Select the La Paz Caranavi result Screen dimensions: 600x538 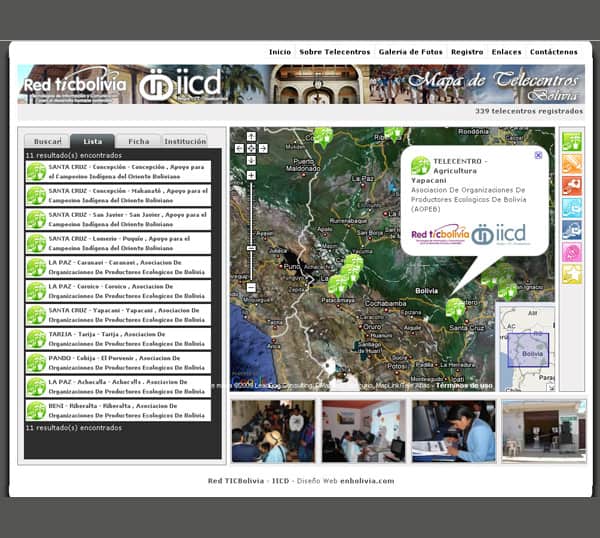[118, 267]
